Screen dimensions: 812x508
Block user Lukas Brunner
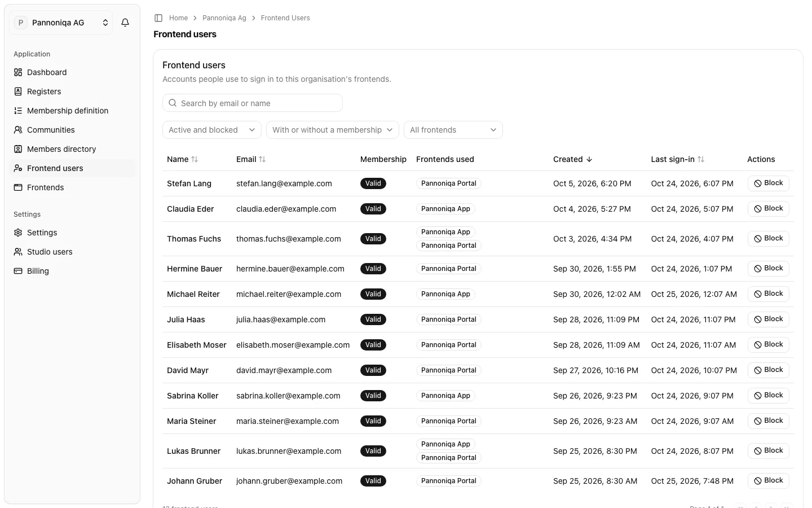[769, 450]
